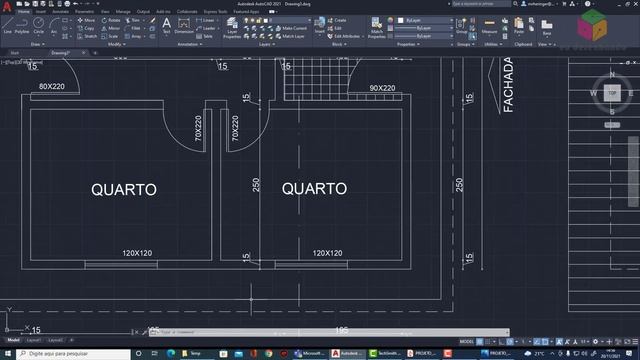This screenshot has height=360, width=640.
Task: Activate the Stretch command
Action: point(87,36)
